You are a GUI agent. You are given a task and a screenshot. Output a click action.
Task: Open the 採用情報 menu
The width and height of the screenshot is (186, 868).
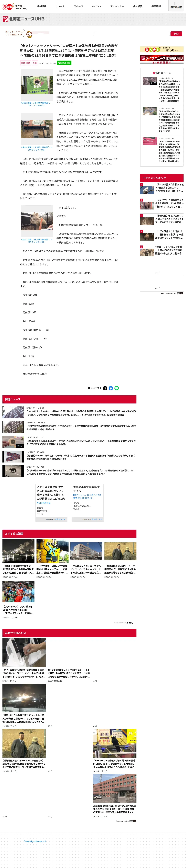coord(156,6)
